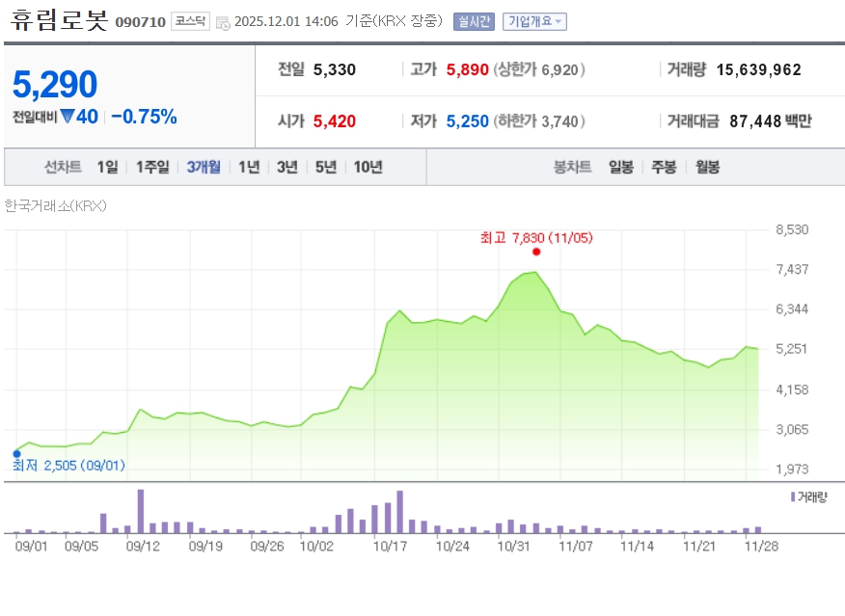Click the 코스닥 market badge

pos(190,21)
